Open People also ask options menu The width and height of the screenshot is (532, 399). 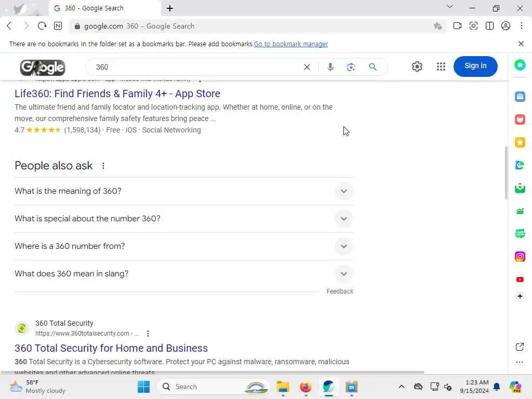coord(103,166)
